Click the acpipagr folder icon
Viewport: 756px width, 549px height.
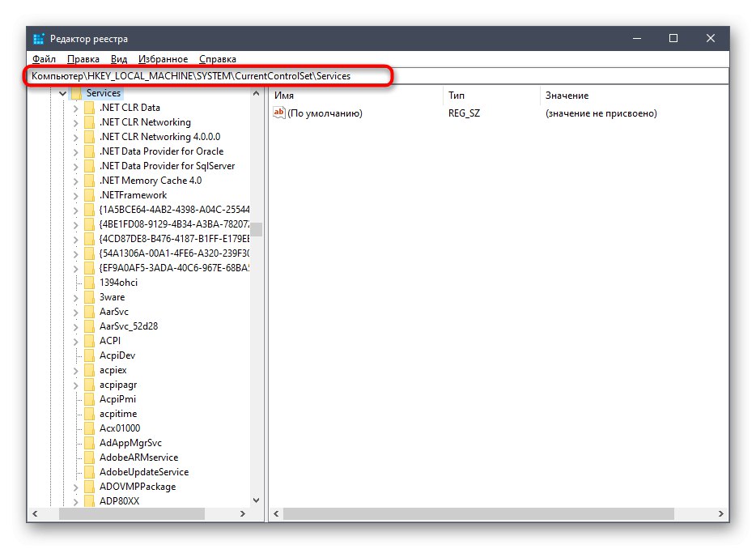click(89, 385)
